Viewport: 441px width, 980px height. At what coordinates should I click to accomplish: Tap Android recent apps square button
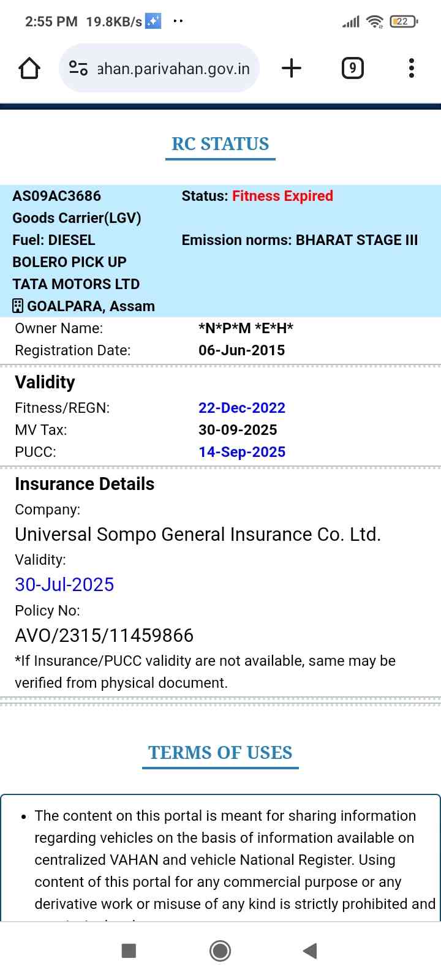coord(129,951)
